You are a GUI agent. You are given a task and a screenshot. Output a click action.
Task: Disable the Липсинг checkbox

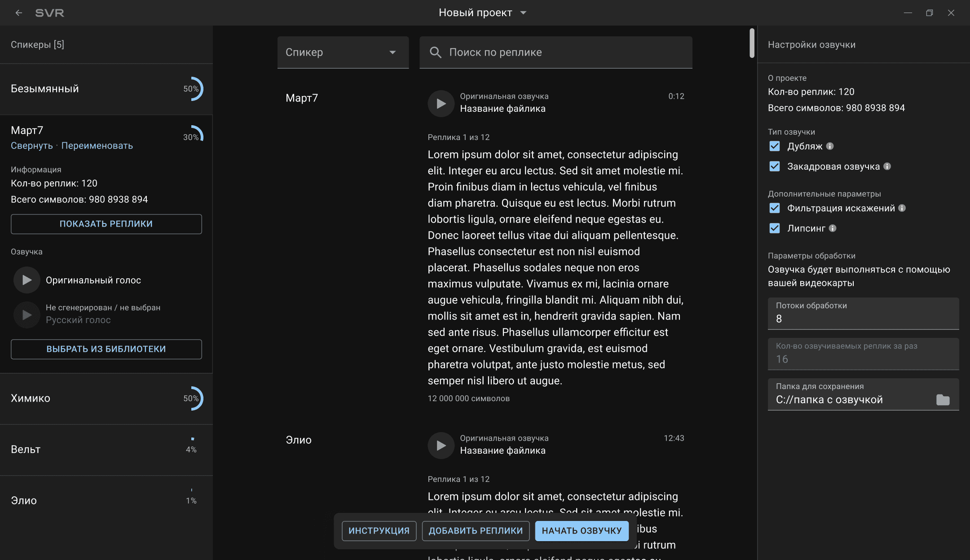click(x=775, y=228)
